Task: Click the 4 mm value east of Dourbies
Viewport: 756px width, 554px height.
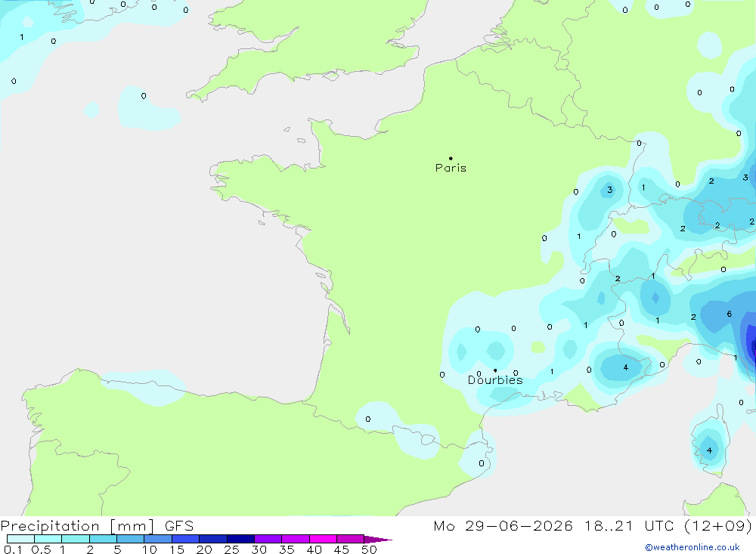Action: pyautogui.click(x=626, y=367)
